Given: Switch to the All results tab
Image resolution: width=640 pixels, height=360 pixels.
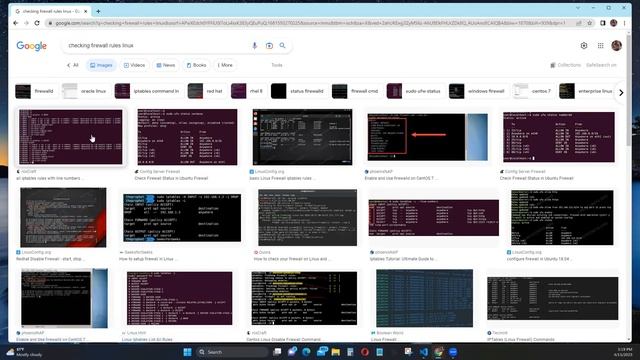Looking at the screenshot, I should coord(73,65).
